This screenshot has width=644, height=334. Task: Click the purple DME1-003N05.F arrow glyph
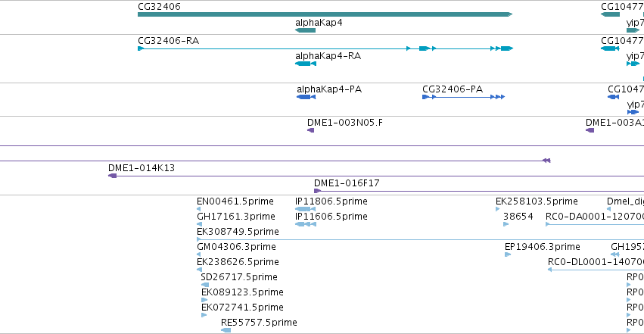point(310,130)
